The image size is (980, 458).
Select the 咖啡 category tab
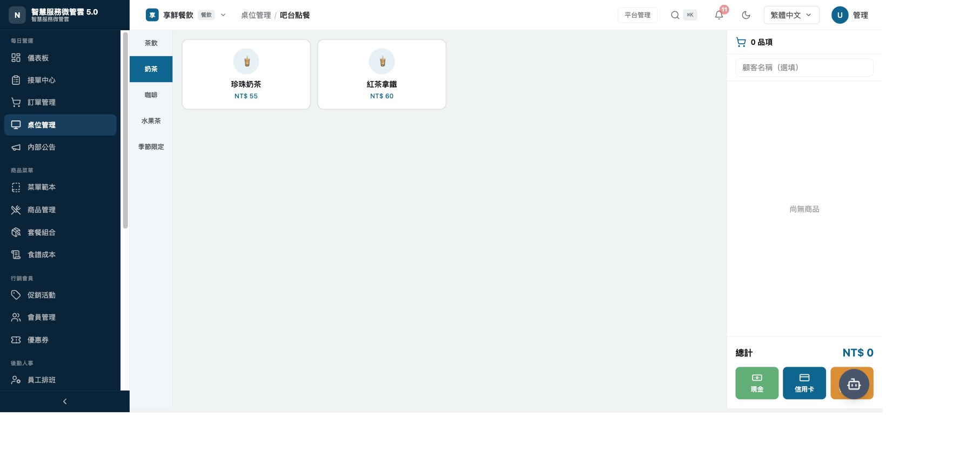(x=151, y=95)
